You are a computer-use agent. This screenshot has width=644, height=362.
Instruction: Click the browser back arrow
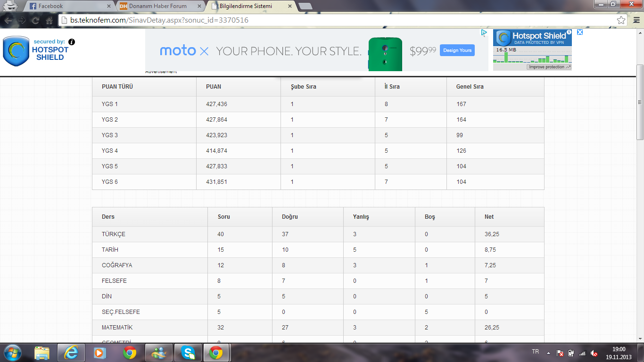[x=8, y=20]
